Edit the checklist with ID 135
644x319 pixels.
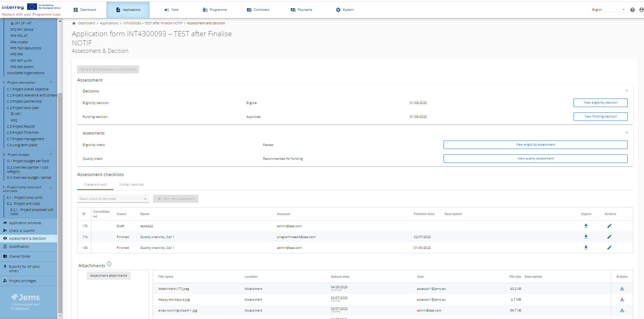coord(609,248)
